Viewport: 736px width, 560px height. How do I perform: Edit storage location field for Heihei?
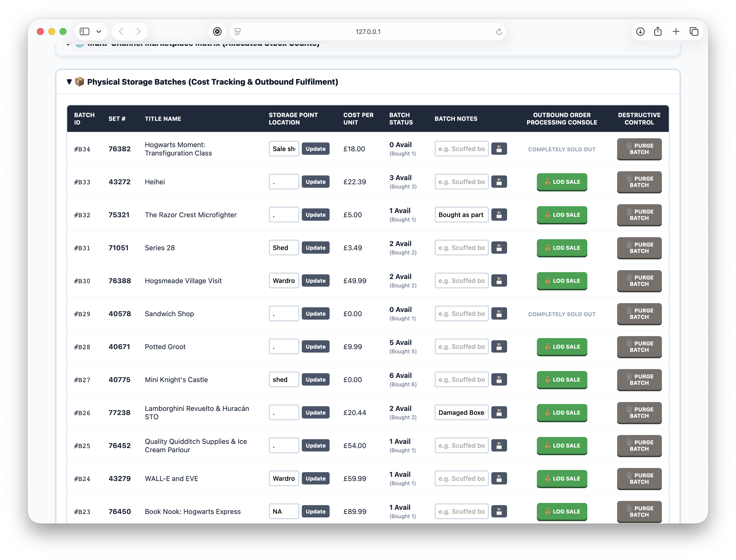click(284, 182)
